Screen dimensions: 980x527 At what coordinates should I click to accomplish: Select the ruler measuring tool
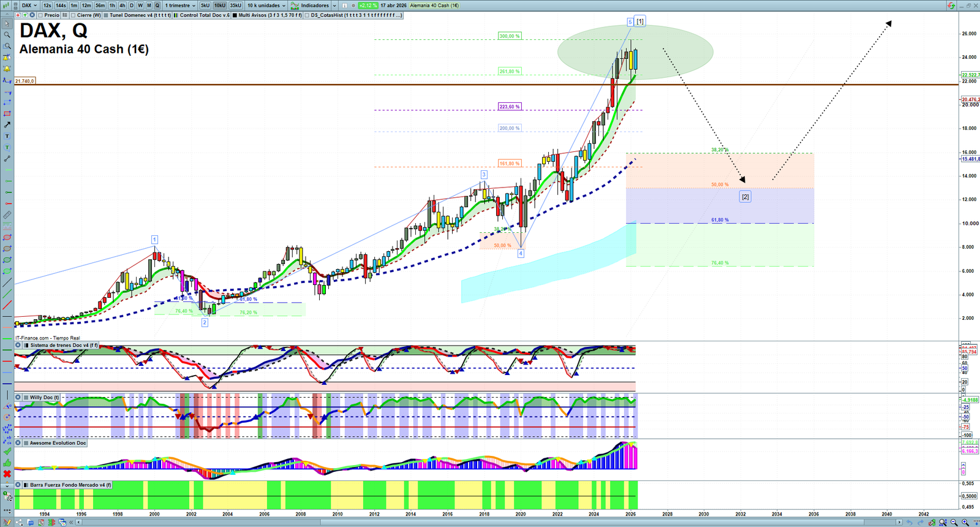[7, 215]
